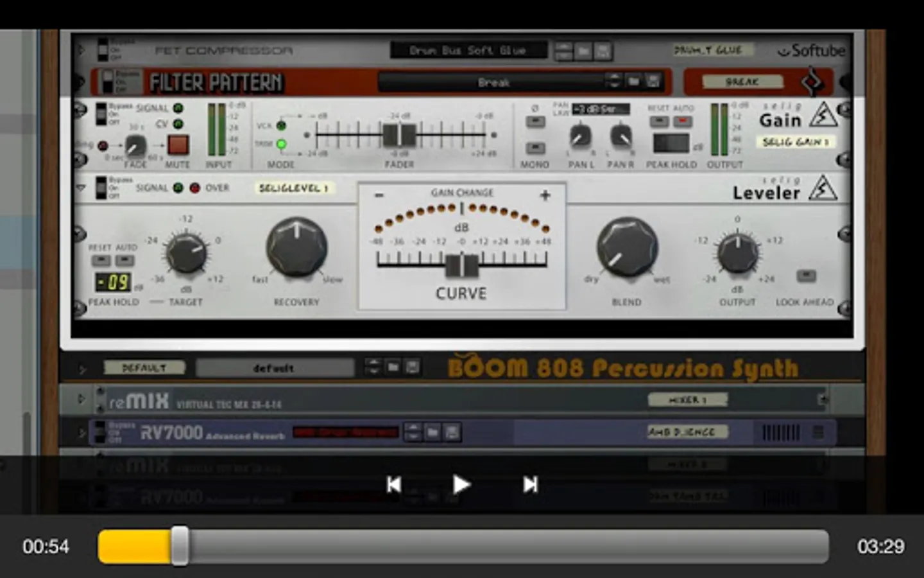Step Boom 808 patches with the arrows
Image resolution: width=924 pixels, height=578 pixels.
pos(373,367)
